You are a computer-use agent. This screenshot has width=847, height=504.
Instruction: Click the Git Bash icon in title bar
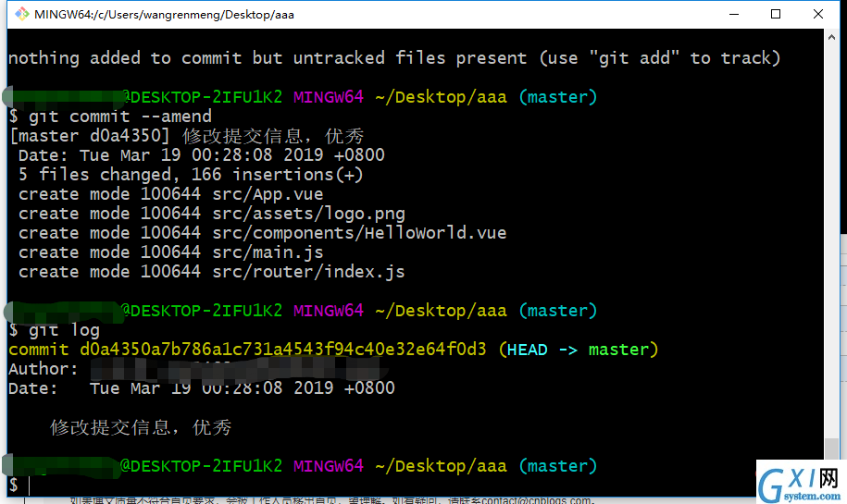(x=21, y=14)
